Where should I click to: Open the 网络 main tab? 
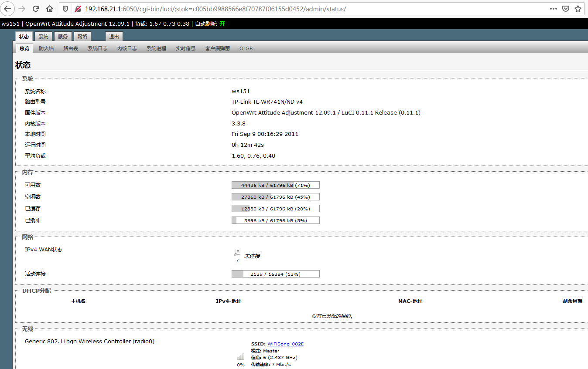82,37
